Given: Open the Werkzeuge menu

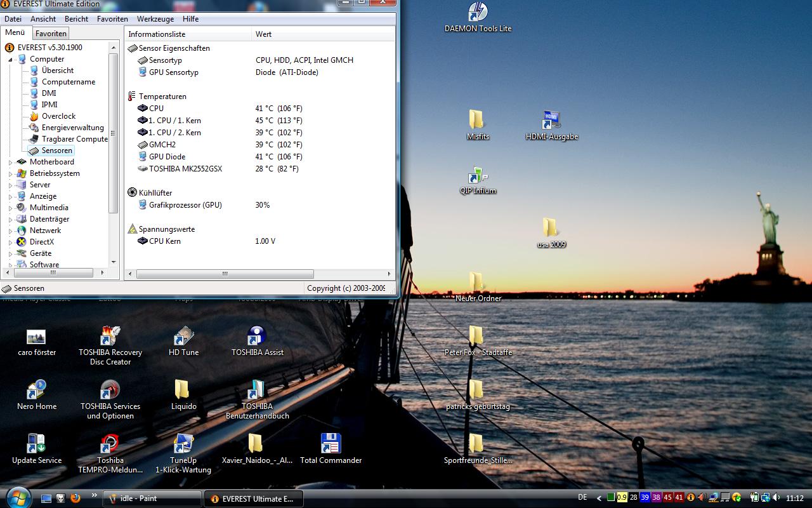Looking at the screenshot, I should coord(155,19).
